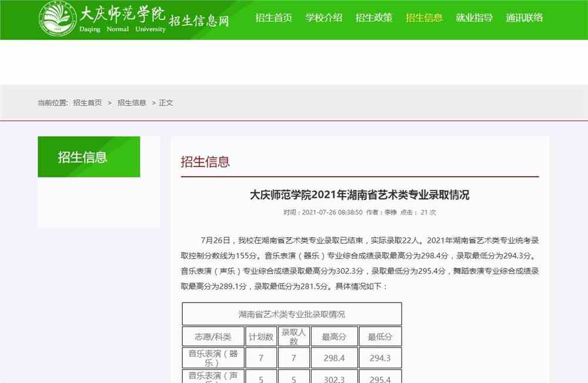Screen dimensions: 588x383
Task: Click the article title 大庆师范学院2021年湖南省艺术类专业录取情况
Action: [x=360, y=195]
